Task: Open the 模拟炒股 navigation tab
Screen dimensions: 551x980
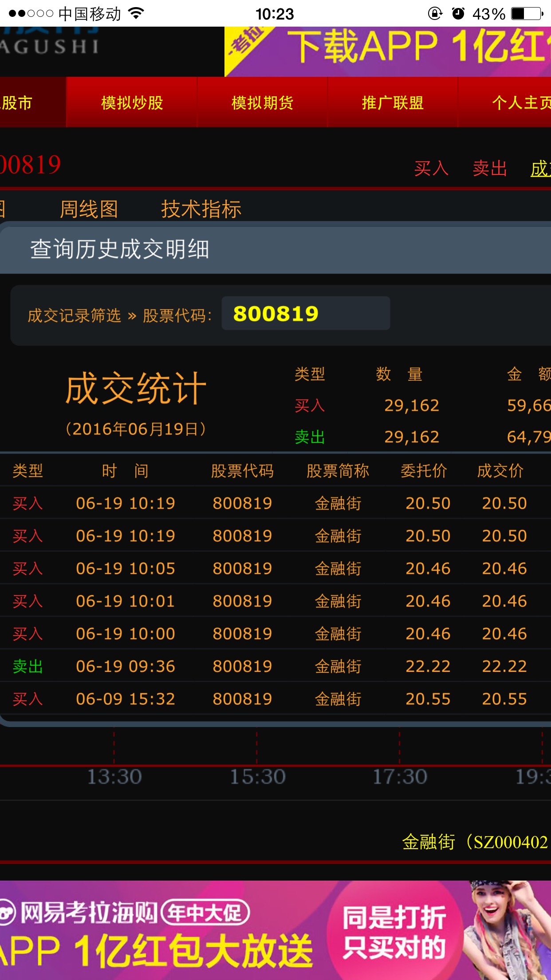Action: [x=132, y=103]
